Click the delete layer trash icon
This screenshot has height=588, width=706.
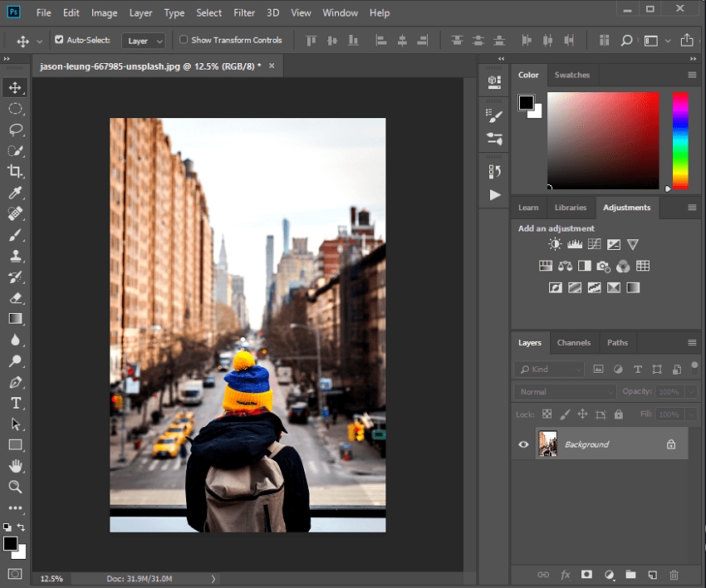[674, 574]
